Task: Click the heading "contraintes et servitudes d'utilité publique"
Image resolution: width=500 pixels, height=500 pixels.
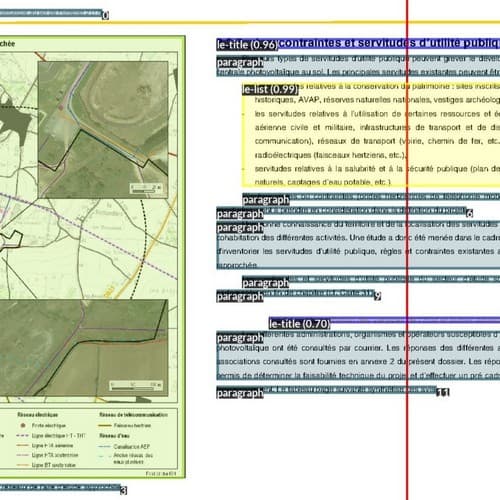Action: pyautogui.click(x=389, y=43)
